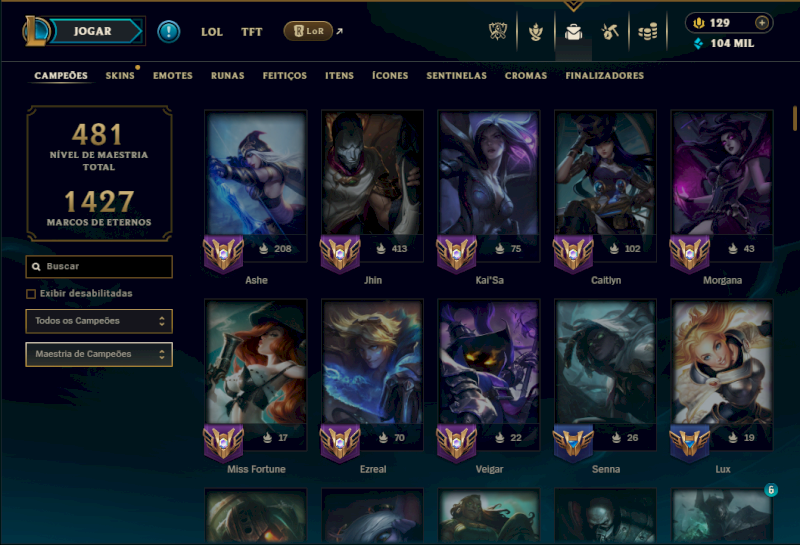This screenshot has height=545, width=800.
Task: Select the Jhin champion thumbnail
Action: pos(372,174)
